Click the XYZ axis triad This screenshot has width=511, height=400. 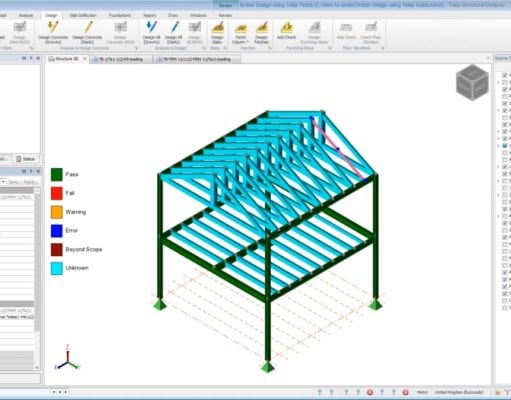(x=68, y=358)
